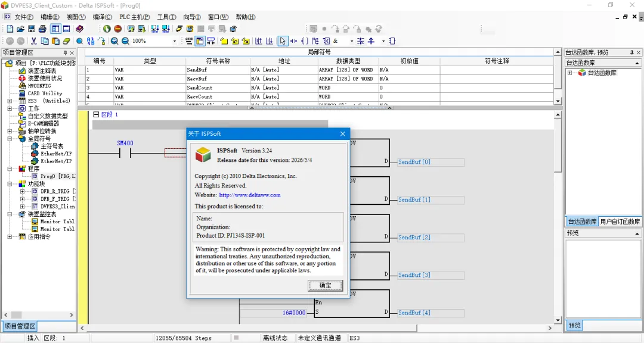Open the 编辑(E) menu
The width and height of the screenshot is (644, 343).
tap(49, 17)
